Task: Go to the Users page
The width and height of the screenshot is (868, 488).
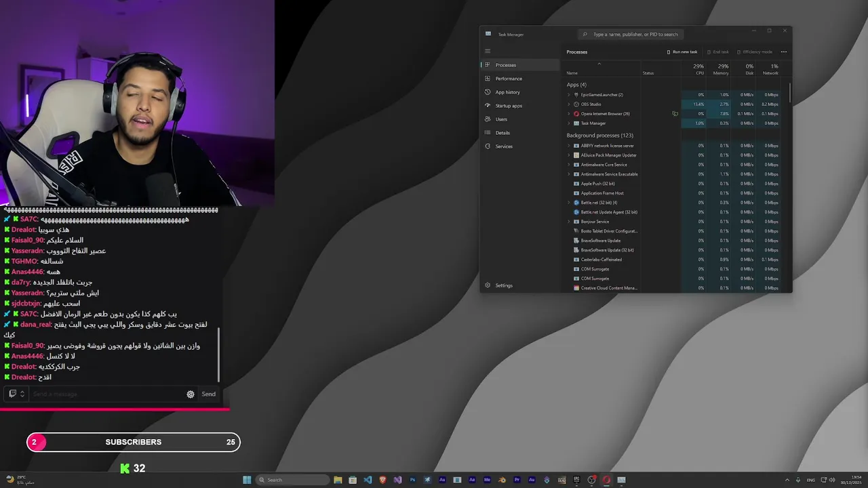Action: point(521,119)
